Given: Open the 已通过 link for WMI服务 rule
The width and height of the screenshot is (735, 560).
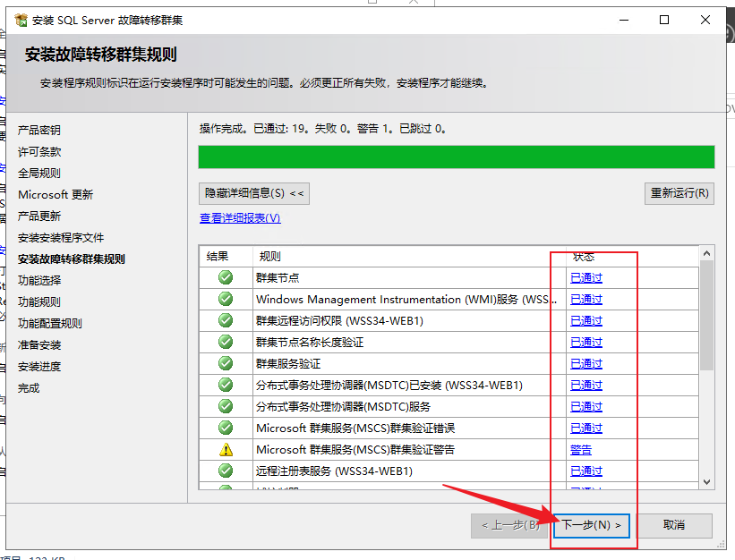Looking at the screenshot, I should coord(585,300).
